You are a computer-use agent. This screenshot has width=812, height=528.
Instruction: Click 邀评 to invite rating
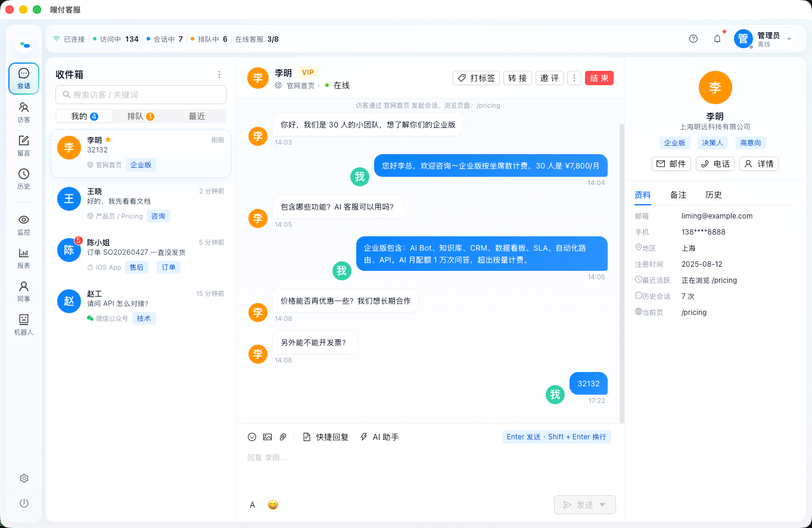point(550,78)
